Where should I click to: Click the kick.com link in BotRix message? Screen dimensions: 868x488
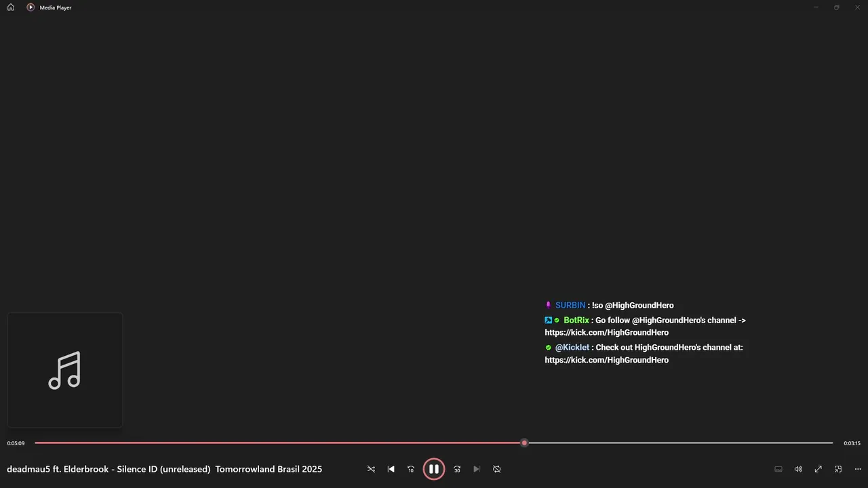tap(607, 333)
